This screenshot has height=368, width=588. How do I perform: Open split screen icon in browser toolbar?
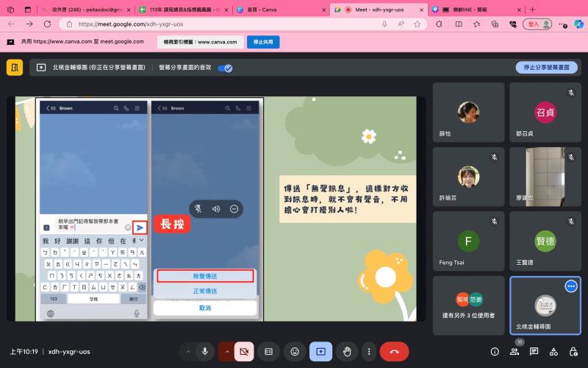458,24
